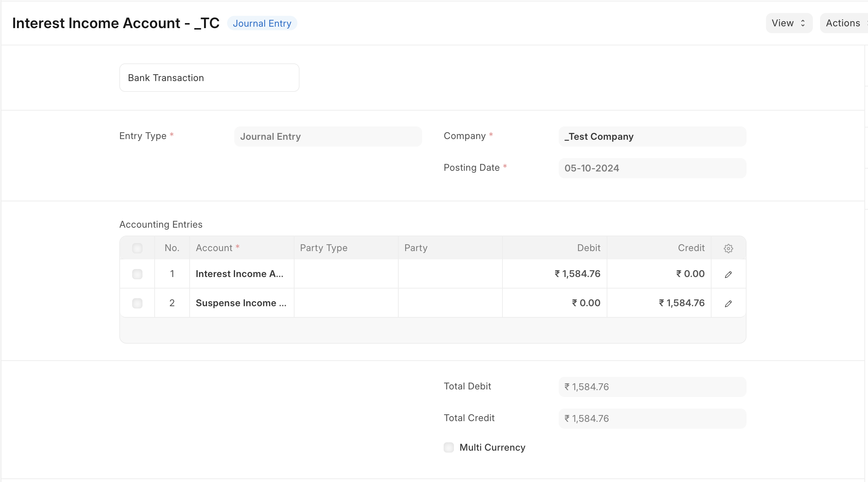Open the Interest Income account cell
Screen dimensions: 868x482
pos(242,274)
